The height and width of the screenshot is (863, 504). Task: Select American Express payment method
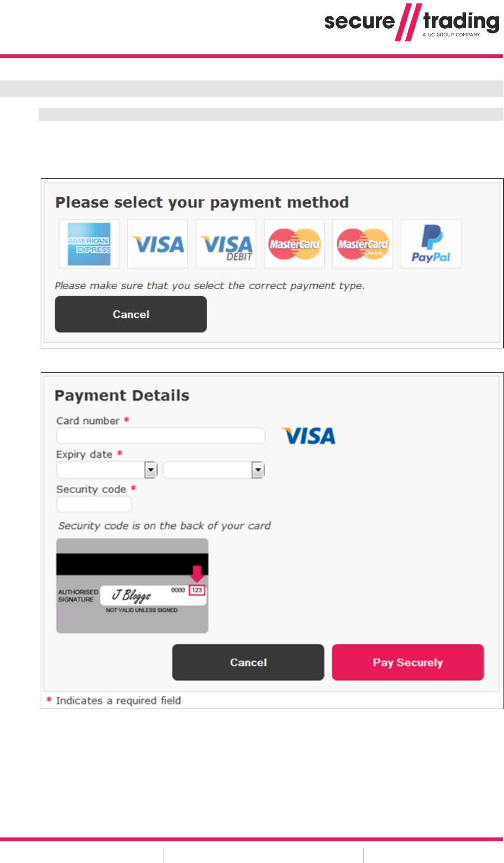89,244
